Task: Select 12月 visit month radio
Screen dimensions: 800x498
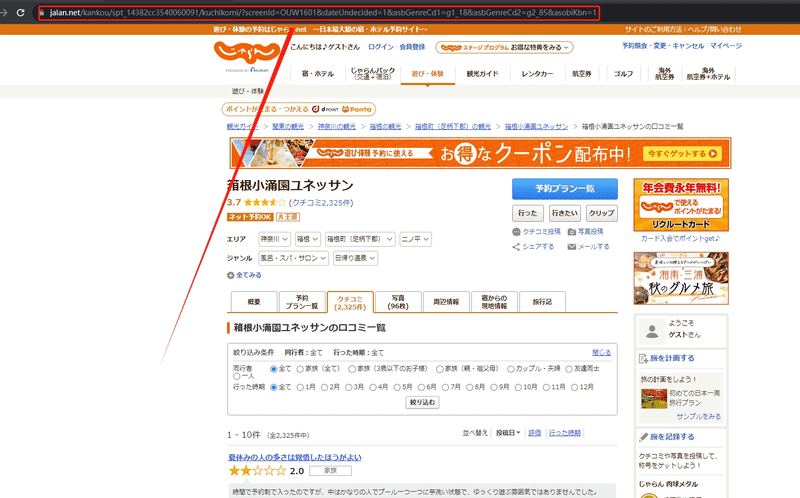Action: tap(574, 388)
